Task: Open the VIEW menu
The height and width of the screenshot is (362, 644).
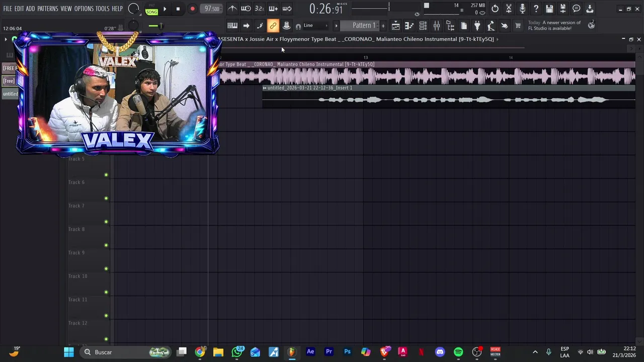Action: [66, 9]
